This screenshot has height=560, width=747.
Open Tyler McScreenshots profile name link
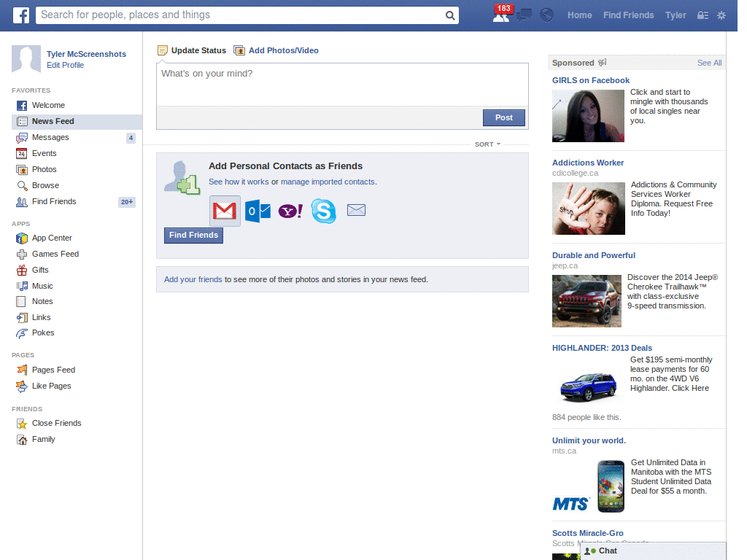86,54
